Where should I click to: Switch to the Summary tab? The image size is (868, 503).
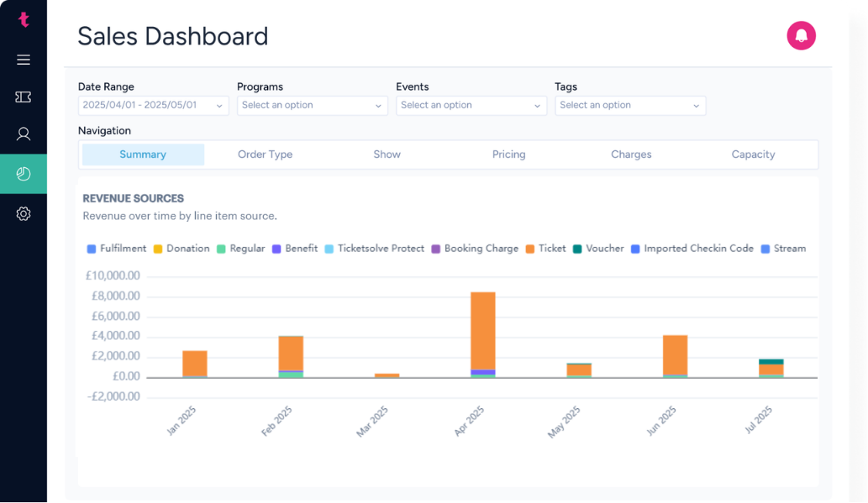(143, 155)
